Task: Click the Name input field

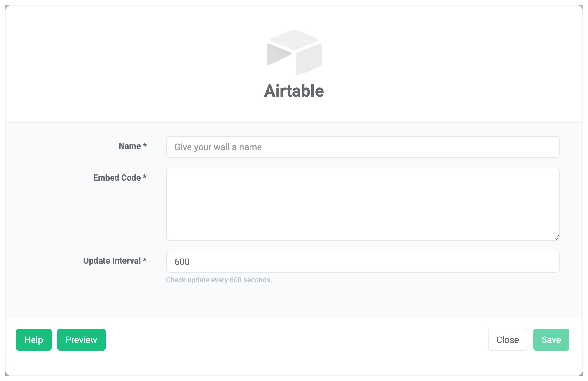Action: pyautogui.click(x=363, y=147)
